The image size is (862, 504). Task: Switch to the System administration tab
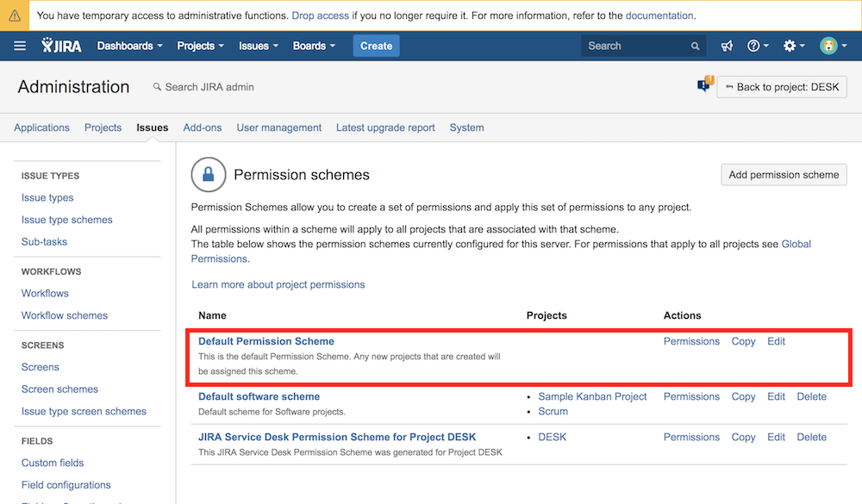(466, 128)
